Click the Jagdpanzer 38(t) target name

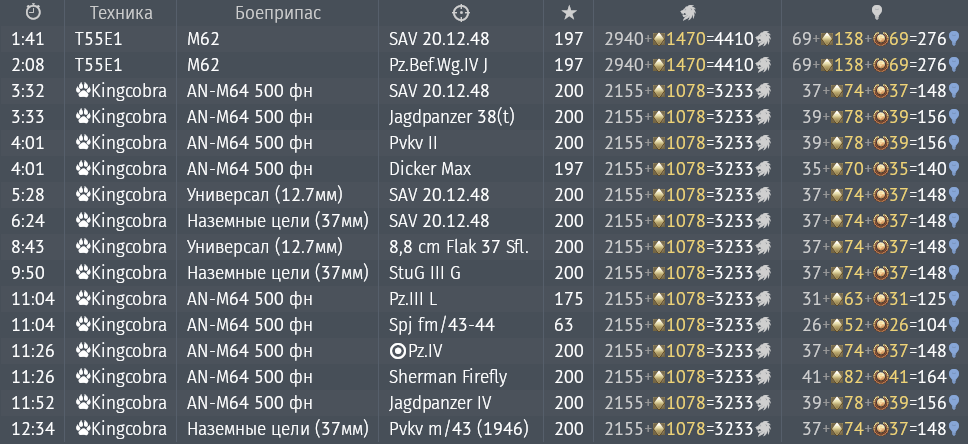[452, 117]
